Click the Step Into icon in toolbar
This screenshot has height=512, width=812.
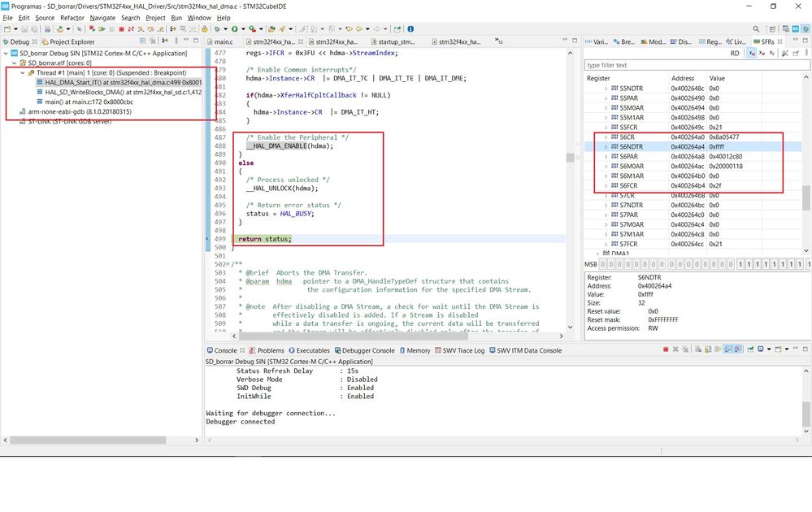coord(141,29)
